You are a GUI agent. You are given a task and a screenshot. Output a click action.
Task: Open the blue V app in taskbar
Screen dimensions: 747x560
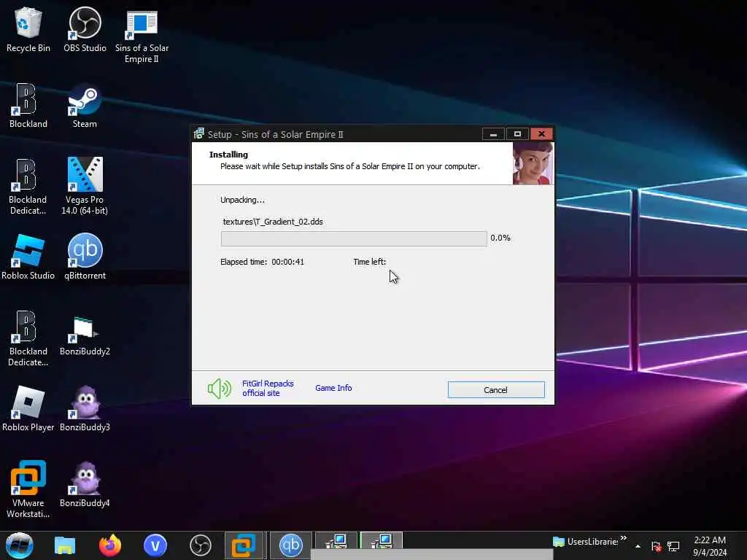coord(155,545)
